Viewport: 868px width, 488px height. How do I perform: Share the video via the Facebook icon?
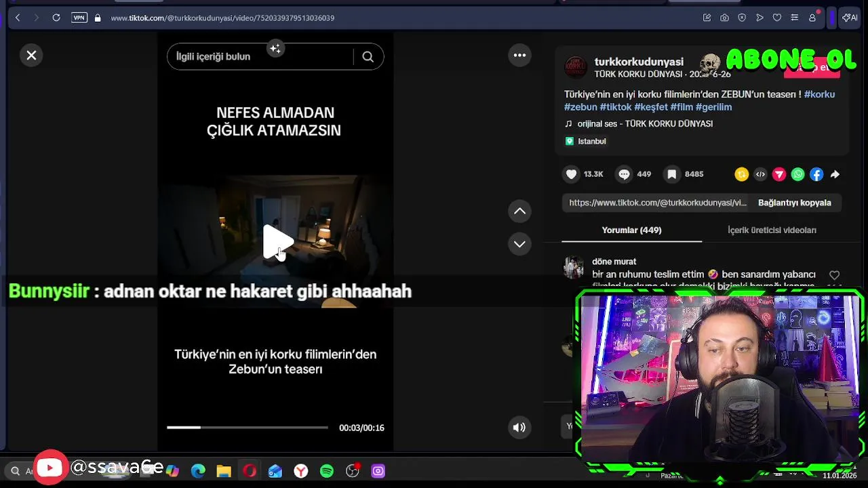[816, 175]
